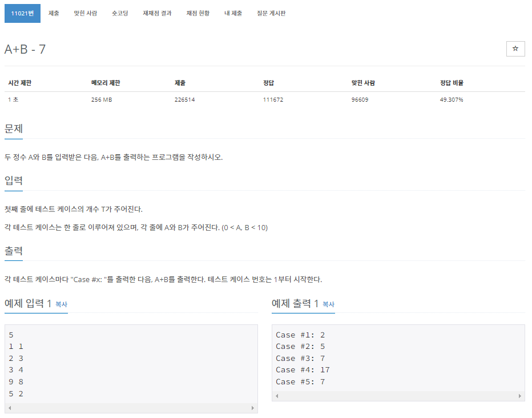The width and height of the screenshot is (532, 418).
Task: Click the 226514 submissions value
Action: [184, 100]
